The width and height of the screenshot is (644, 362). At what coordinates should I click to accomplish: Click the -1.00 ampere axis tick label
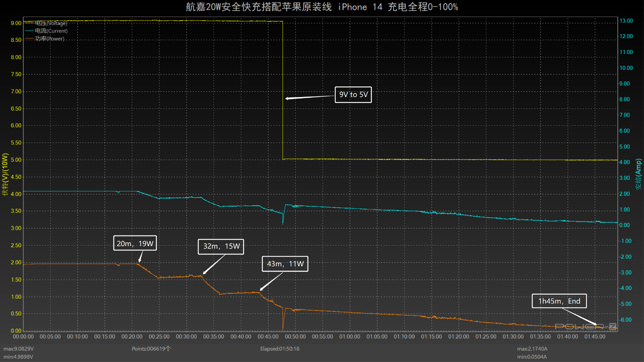[x=625, y=241]
